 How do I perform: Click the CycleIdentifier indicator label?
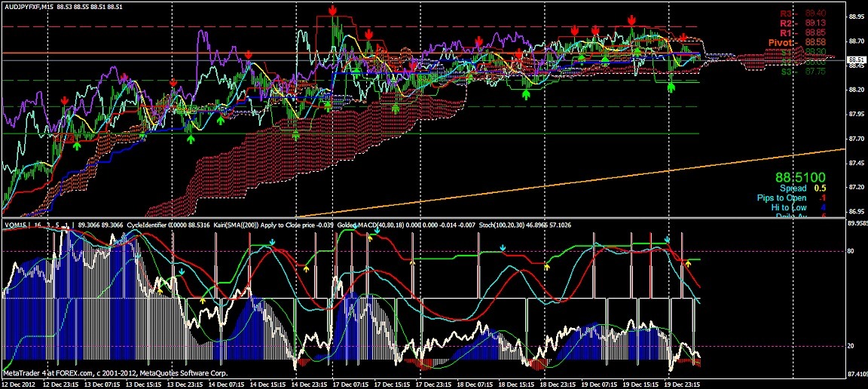(145, 225)
